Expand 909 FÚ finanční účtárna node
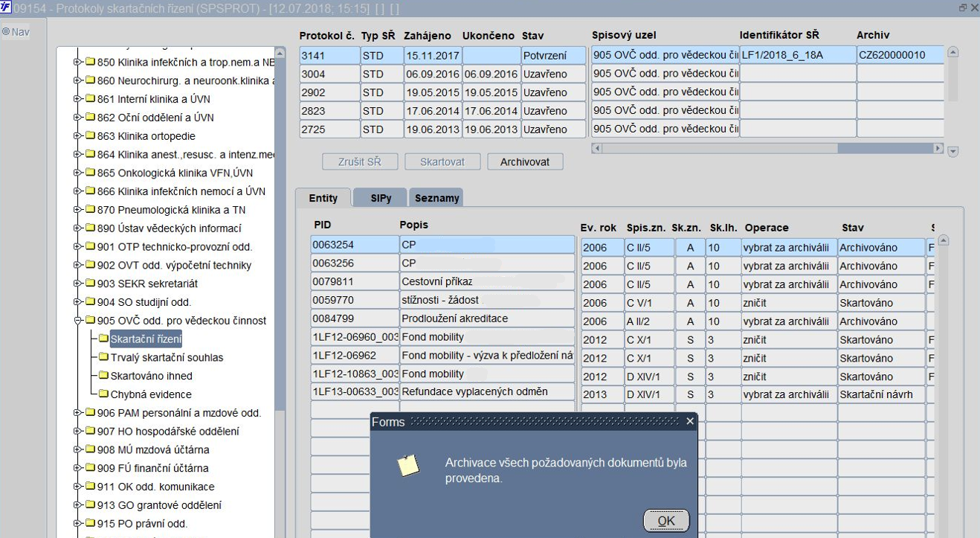The height and width of the screenshot is (538, 980). pyautogui.click(x=77, y=468)
